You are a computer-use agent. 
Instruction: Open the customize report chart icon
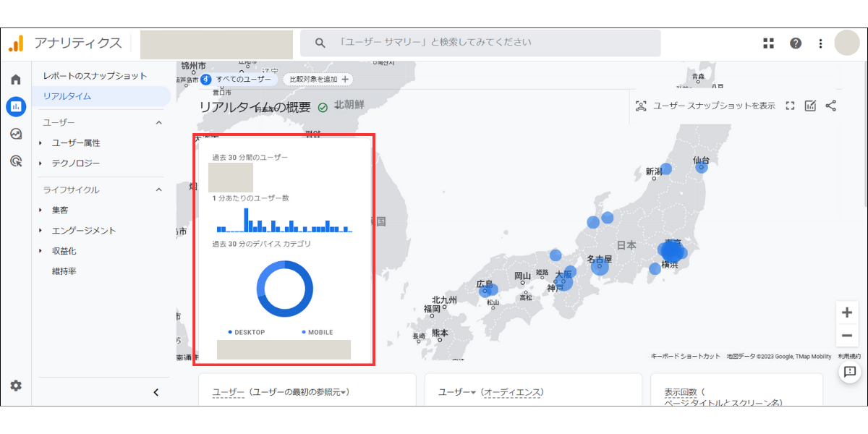tap(810, 106)
